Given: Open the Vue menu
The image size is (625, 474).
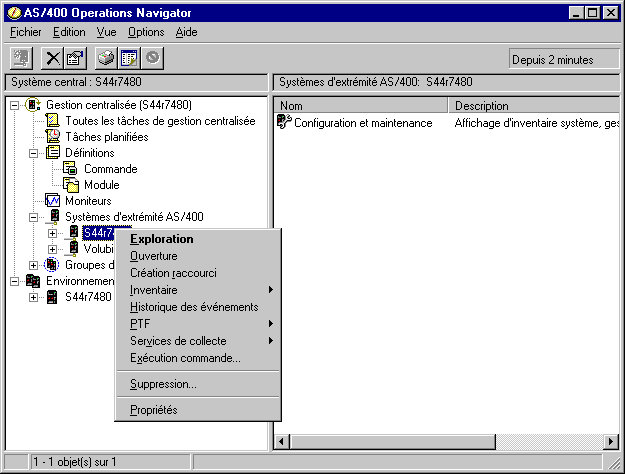Looking at the screenshot, I should pyautogui.click(x=106, y=32).
